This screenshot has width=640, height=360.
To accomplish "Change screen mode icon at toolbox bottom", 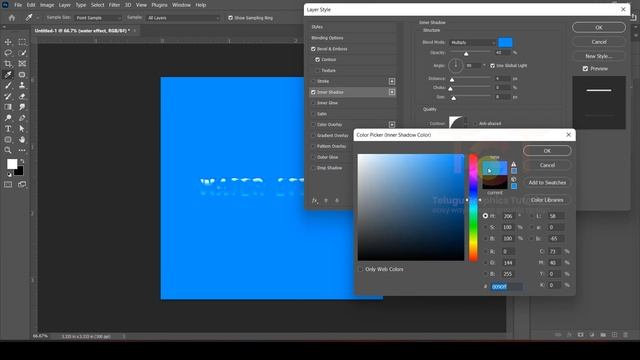I will (22, 184).
